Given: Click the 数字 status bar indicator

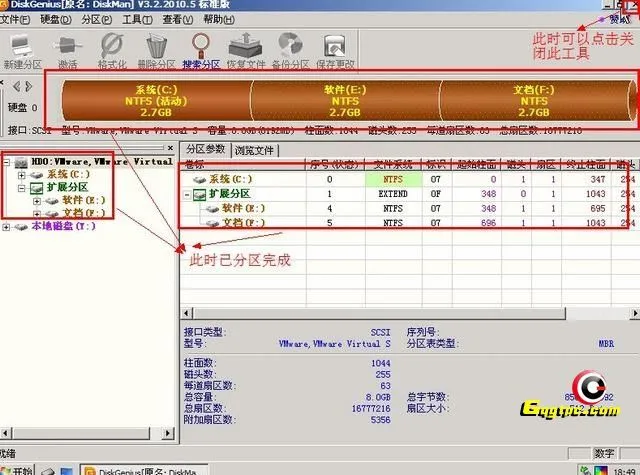Looking at the screenshot, I should [604, 453].
